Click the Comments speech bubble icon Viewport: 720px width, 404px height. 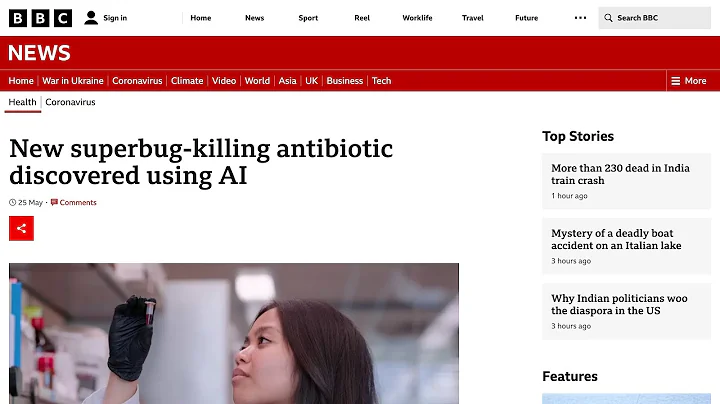coord(54,202)
